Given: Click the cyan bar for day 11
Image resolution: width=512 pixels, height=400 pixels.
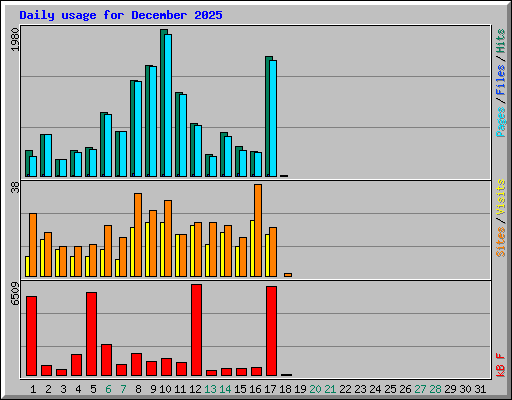Looking at the screenshot, I should [x=183, y=135].
